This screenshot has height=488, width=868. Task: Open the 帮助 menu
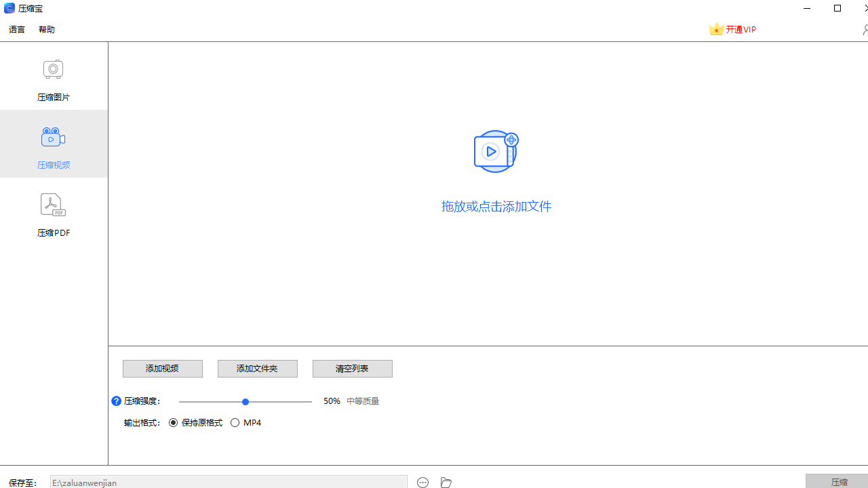tap(47, 30)
